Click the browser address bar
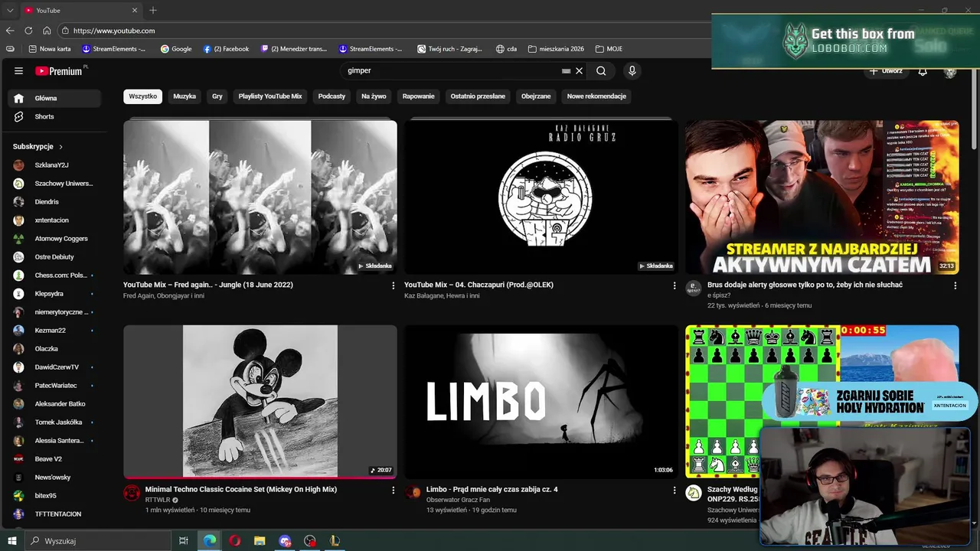This screenshot has height=551, width=980. [383, 31]
